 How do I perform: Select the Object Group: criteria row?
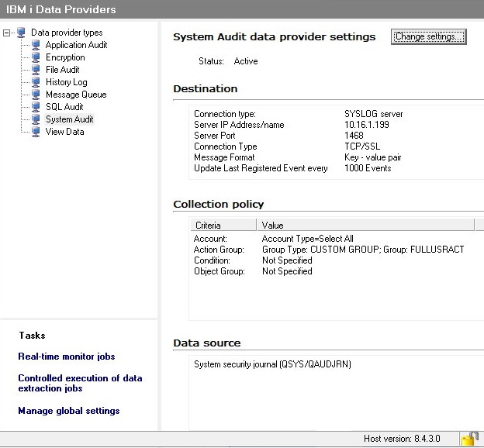click(x=220, y=271)
